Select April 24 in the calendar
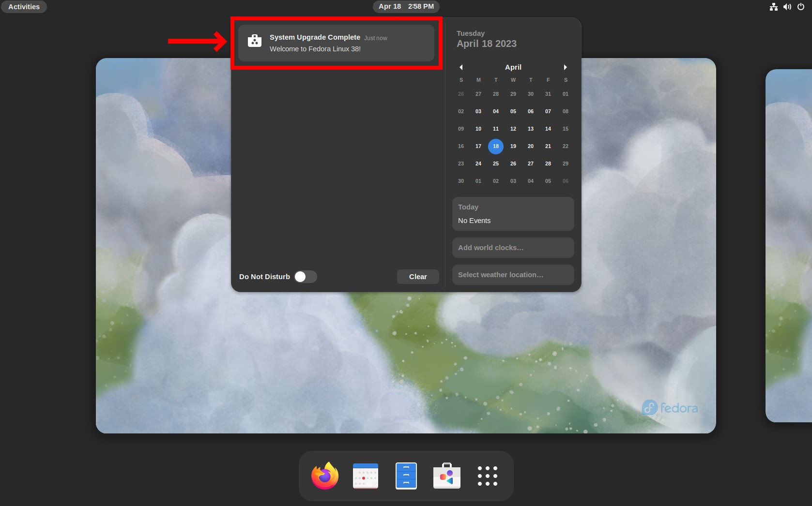Viewport: 812px width, 506px height. (478, 164)
